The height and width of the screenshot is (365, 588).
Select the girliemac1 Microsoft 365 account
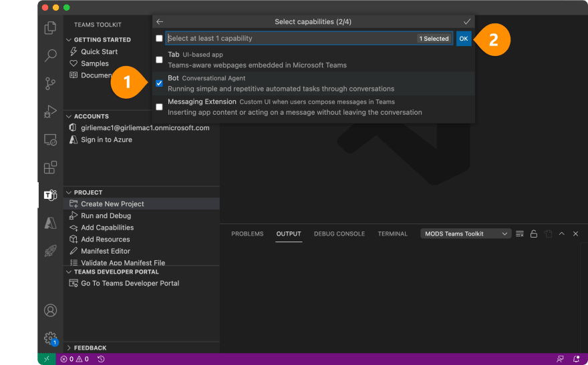[145, 128]
